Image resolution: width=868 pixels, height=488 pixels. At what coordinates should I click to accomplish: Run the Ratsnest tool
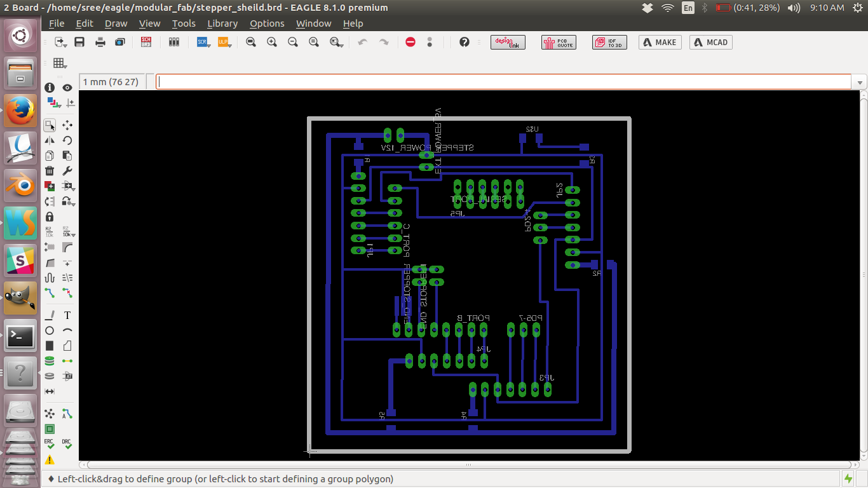click(x=50, y=414)
